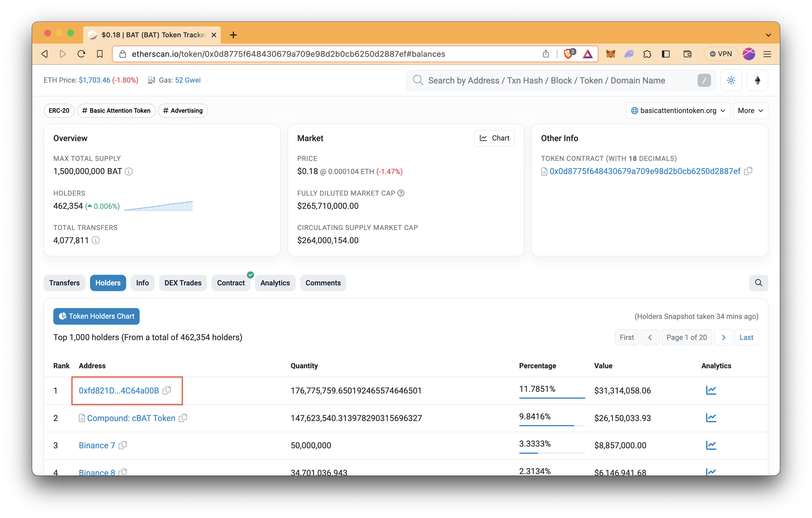812x518 pixels.
Task: Click the browser forward arrow
Action: point(63,54)
